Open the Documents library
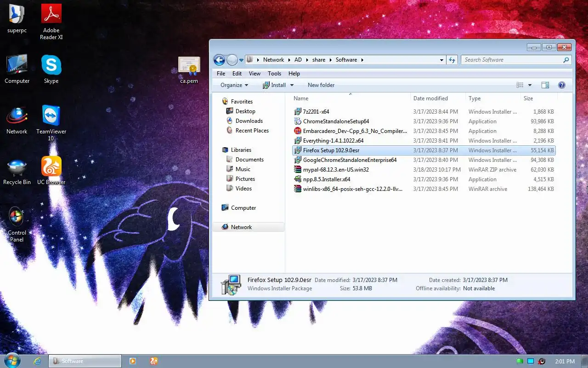Screen dimensions: 588x368 click(x=249, y=160)
